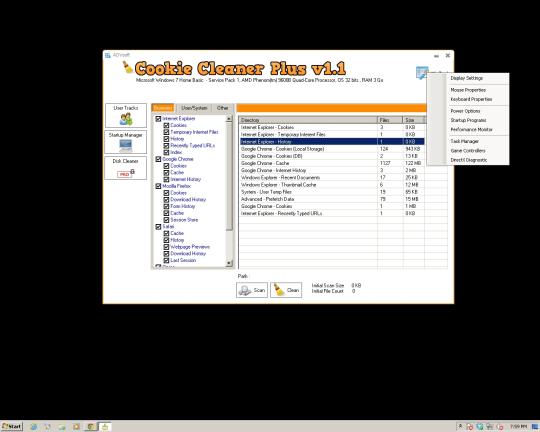
Task: Open the Startup Manager panel
Action: click(x=126, y=142)
